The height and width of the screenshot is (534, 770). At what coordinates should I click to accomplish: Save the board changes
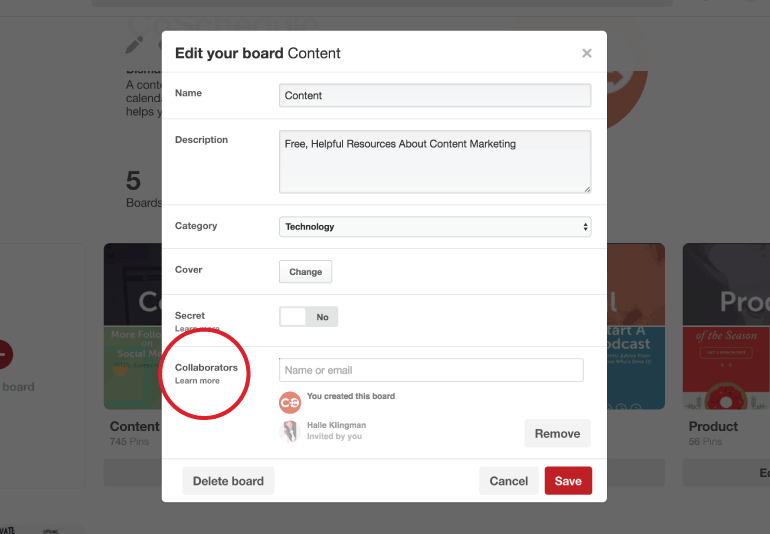click(568, 481)
